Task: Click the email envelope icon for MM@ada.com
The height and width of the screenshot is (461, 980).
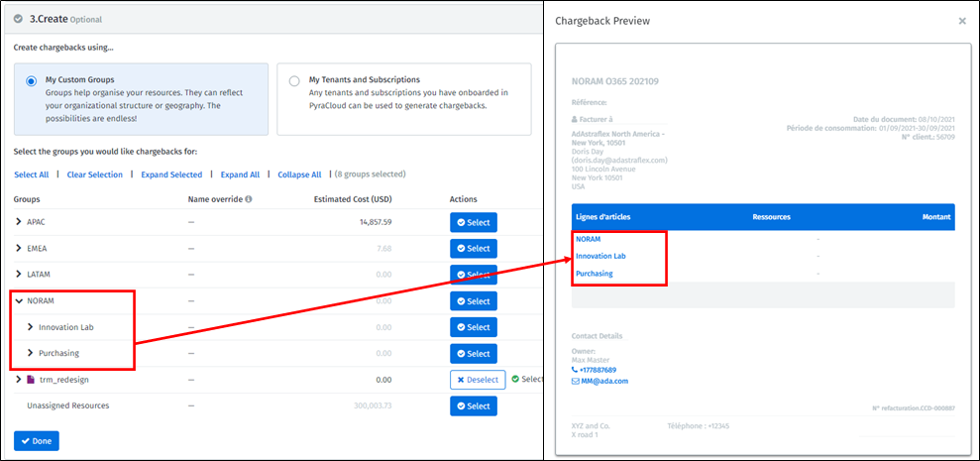Action: 576,381
